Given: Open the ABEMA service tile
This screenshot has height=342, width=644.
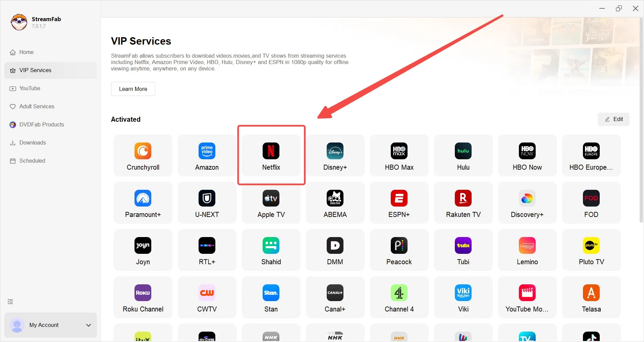Looking at the screenshot, I should pos(335,203).
